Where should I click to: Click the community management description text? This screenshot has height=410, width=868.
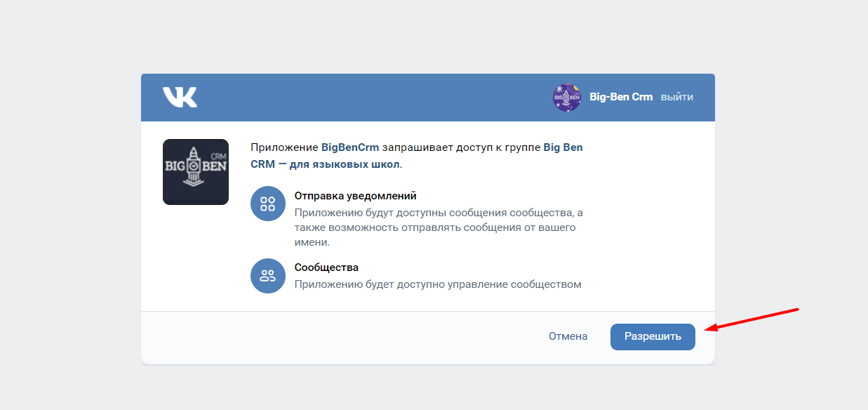click(x=438, y=284)
